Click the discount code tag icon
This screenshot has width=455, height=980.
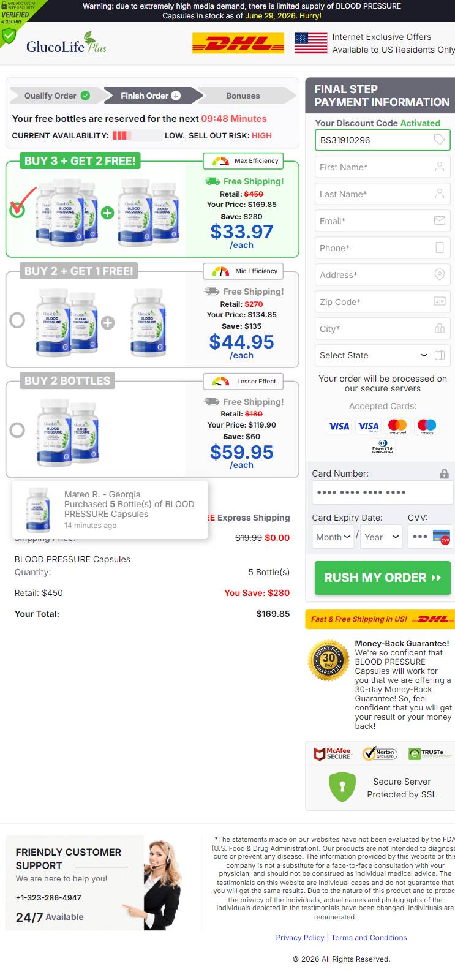tap(439, 140)
